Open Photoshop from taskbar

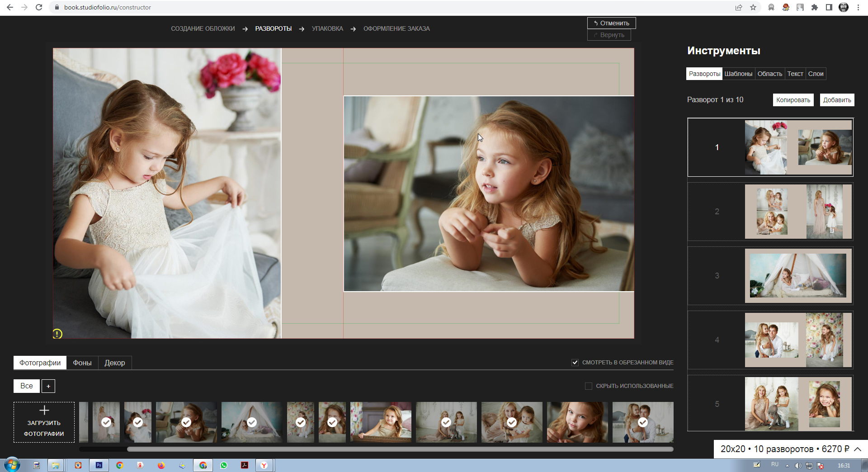coord(99,465)
